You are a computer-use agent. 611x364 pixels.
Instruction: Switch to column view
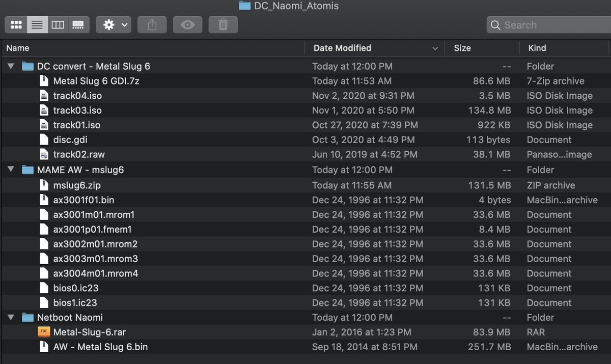pos(58,24)
